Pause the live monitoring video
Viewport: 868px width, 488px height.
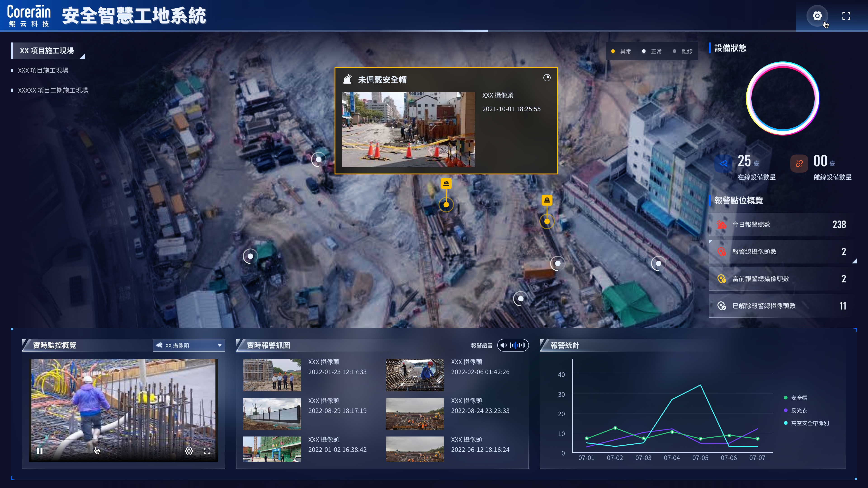pos(40,451)
